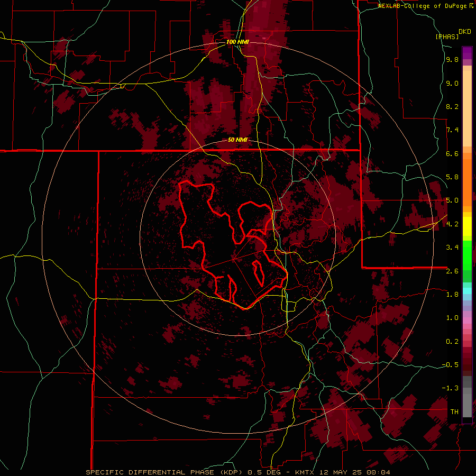Click the 3.4 value on the color scale
476x476 pixels.
click(452, 248)
